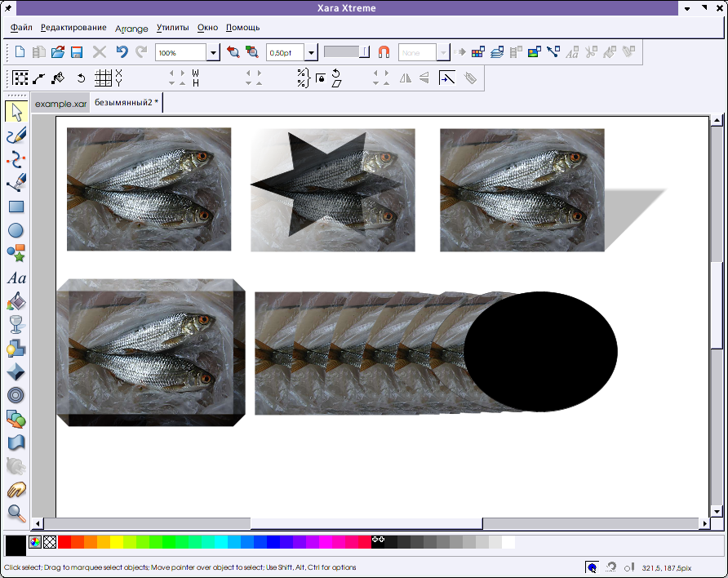The height and width of the screenshot is (578, 728).
Task: Select the Transparency wine glass tool
Action: [x=16, y=325]
